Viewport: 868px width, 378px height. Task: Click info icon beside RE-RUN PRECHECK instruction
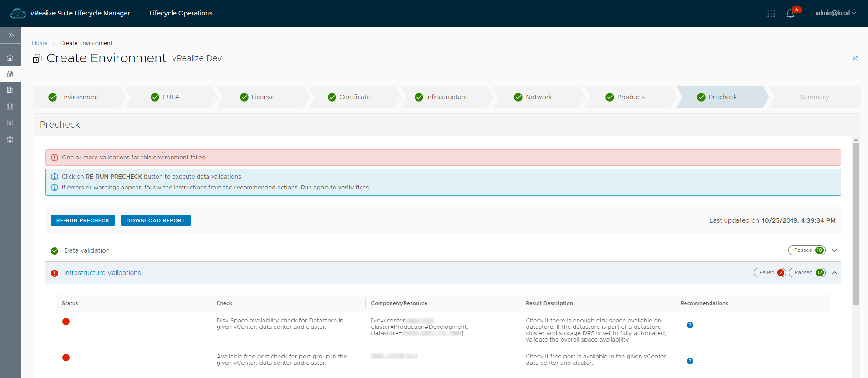55,177
